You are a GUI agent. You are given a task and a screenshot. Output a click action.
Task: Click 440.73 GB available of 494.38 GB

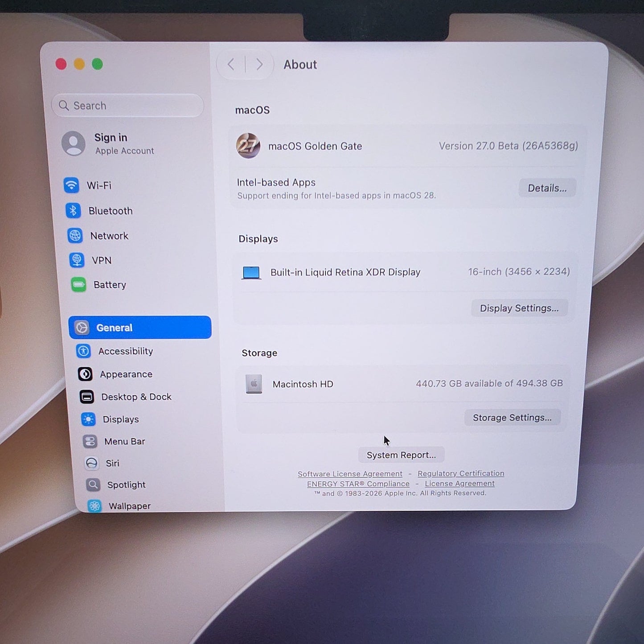point(489,383)
